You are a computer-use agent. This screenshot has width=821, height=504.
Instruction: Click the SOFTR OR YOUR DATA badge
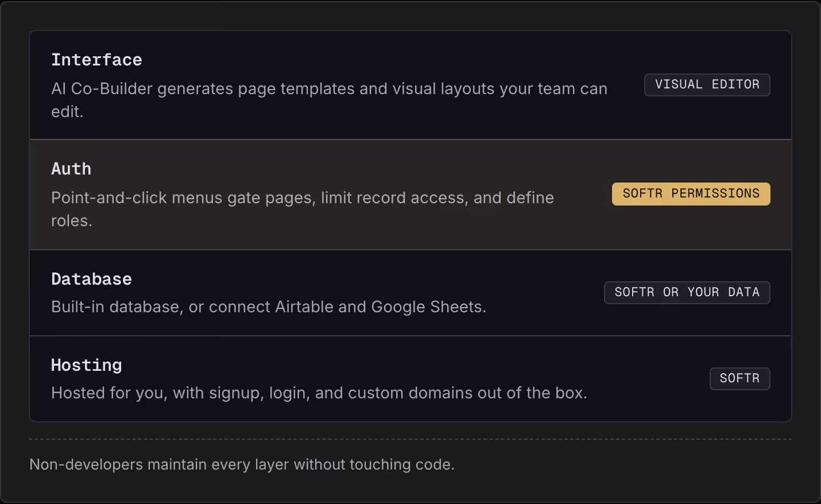[687, 293]
